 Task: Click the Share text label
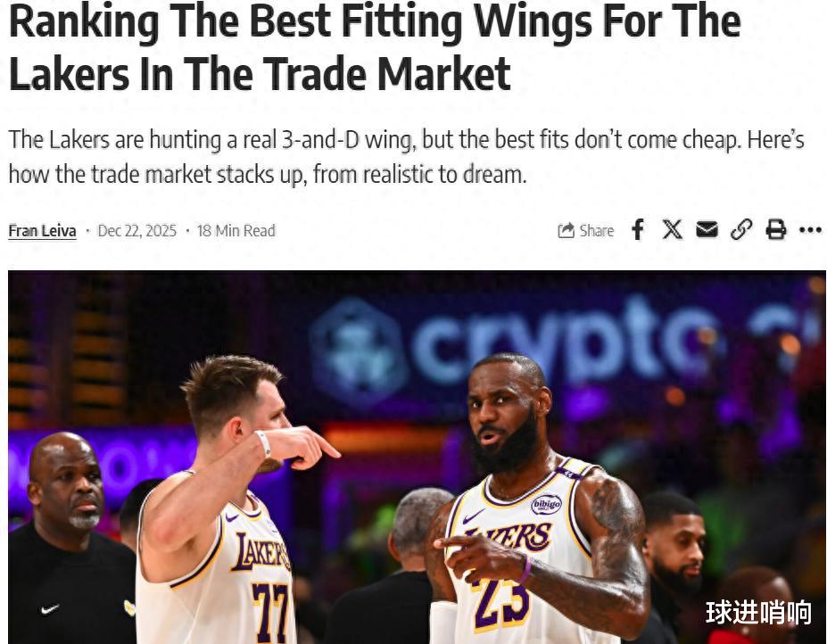point(597,231)
